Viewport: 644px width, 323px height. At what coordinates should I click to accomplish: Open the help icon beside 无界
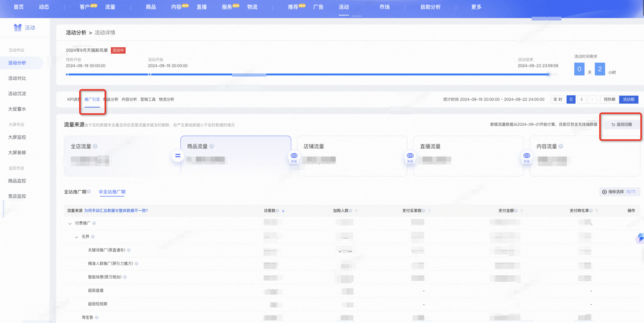(x=93, y=237)
